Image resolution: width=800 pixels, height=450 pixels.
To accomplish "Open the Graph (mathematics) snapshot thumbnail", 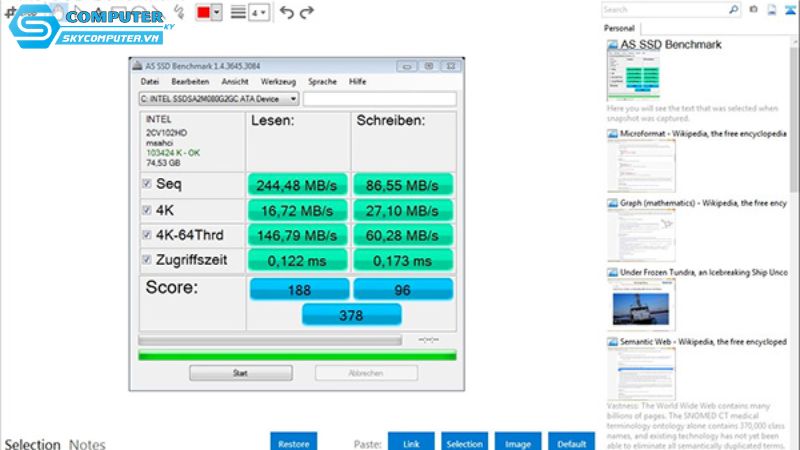I will (x=641, y=235).
